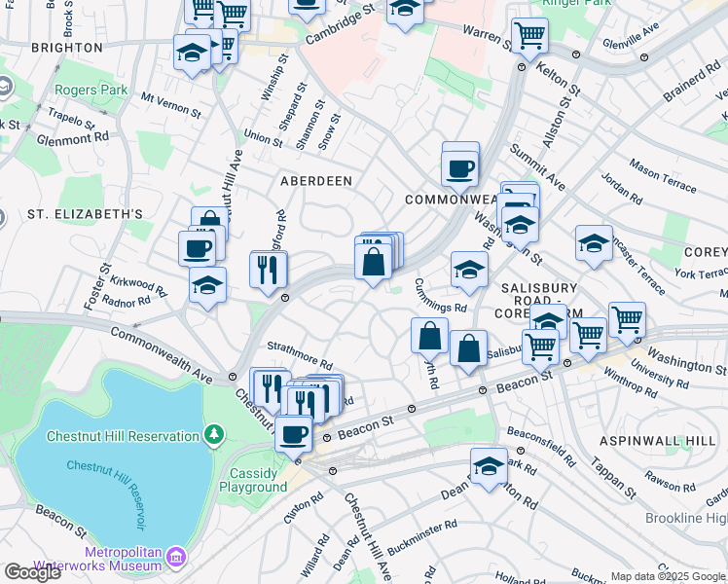Click the Chestnut Hill Reservation park pin
Viewport: 728px width, 584px height.
click(213, 436)
